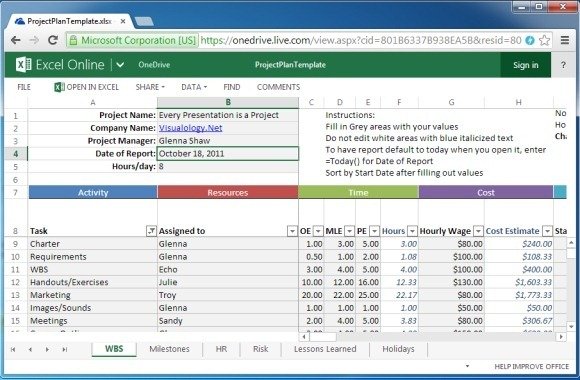Open the COMMENTS pane
Viewport: 580px width, 380px height.
[278, 87]
